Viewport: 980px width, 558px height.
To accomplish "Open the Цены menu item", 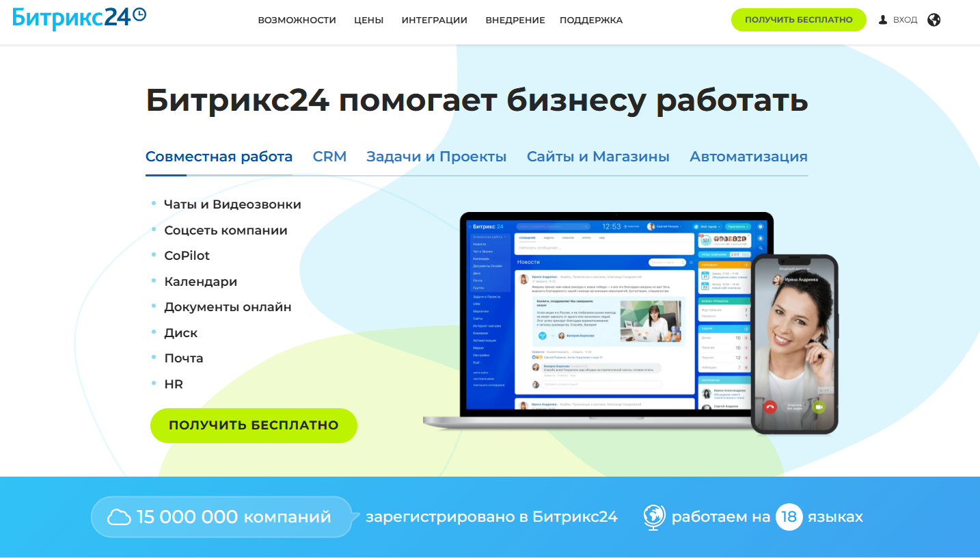I will coord(368,20).
